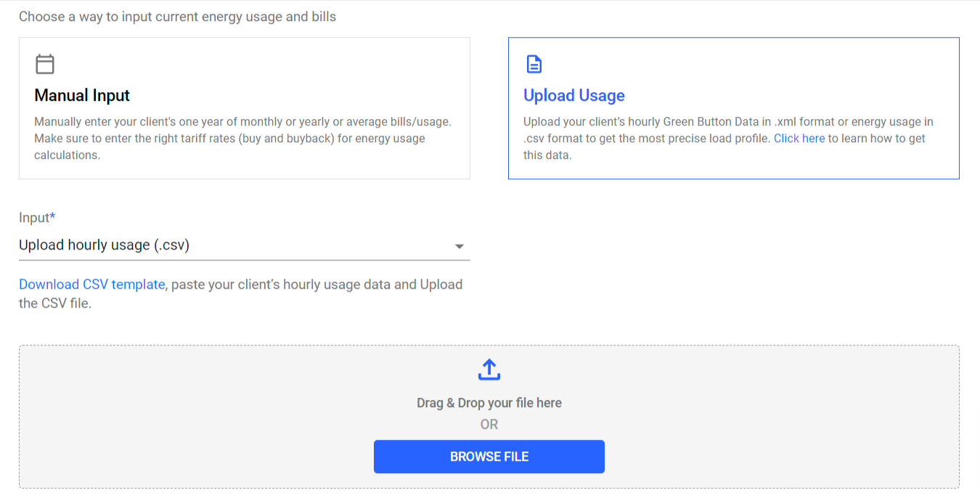Click the calendar icon in Manual Input card
Image resolution: width=980 pixels, height=503 pixels.
tap(45, 65)
